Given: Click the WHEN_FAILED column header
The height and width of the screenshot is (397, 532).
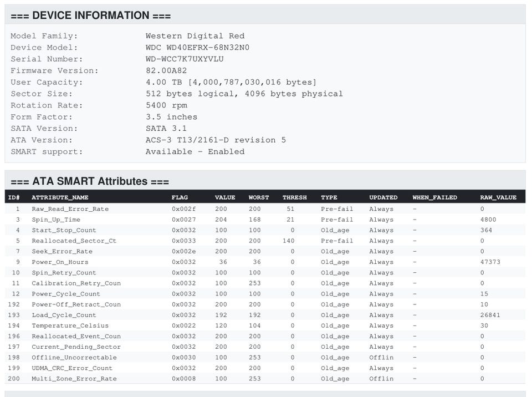Looking at the screenshot, I should [x=434, y=197].
